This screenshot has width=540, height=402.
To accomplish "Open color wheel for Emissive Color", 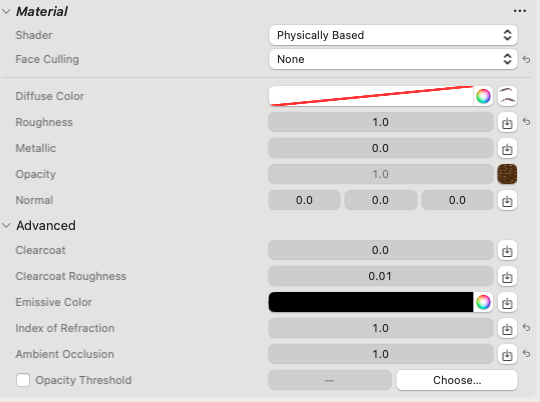I will click(x=483, y=302).
